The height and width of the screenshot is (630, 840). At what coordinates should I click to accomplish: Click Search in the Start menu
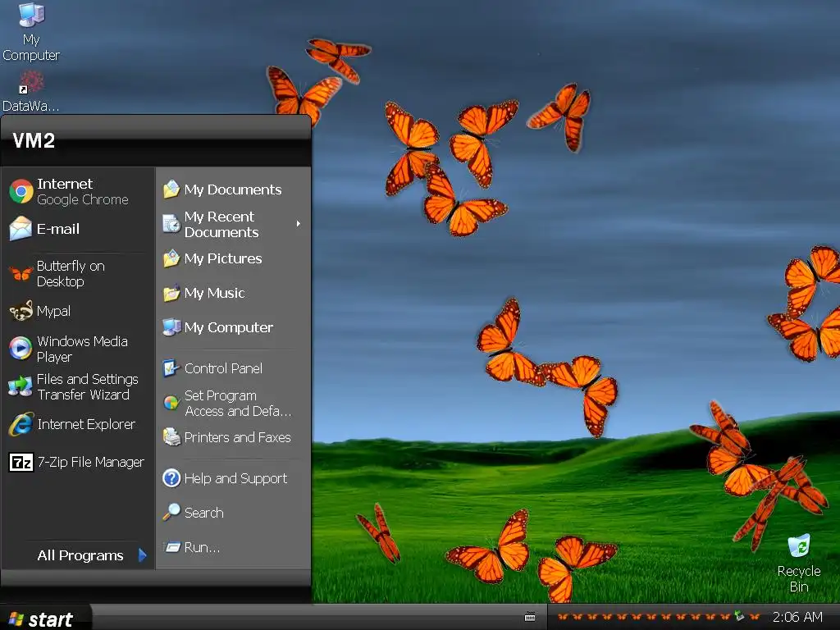(x=234, y=513)
